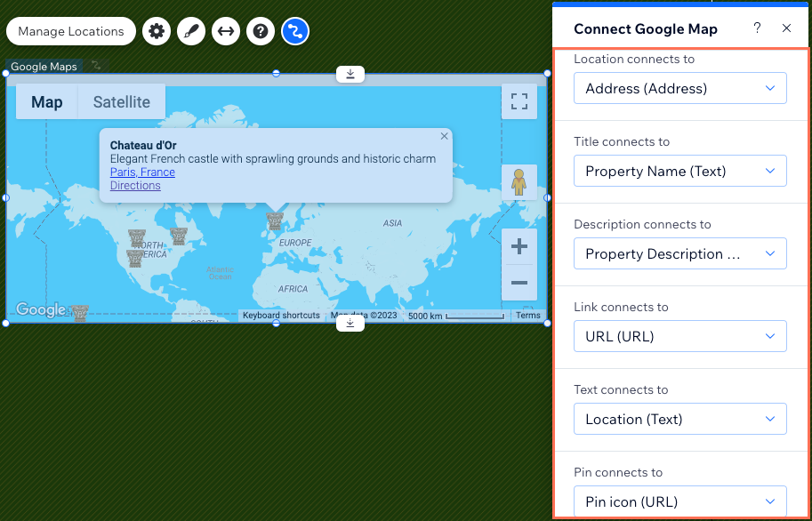Image resolution: width=812 pixels, height=521 pixels.
Task: Open Connect Google Map panel help
Action: (x=757, y=28)
